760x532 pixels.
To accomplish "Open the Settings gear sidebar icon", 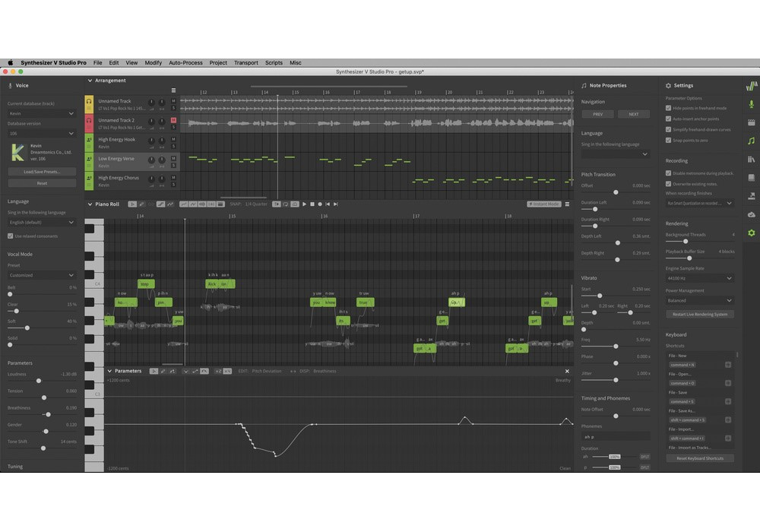I will click(752, 233).
